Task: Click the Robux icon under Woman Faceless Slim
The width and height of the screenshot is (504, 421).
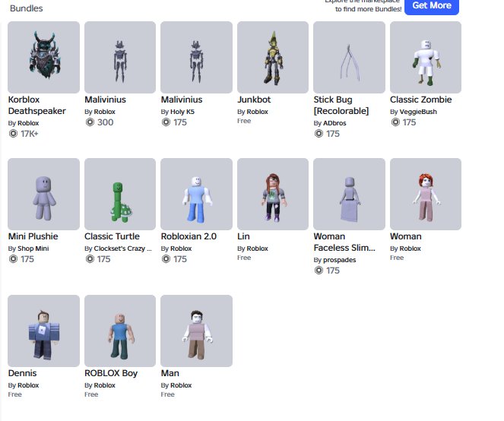Action: tap(319, 271)
